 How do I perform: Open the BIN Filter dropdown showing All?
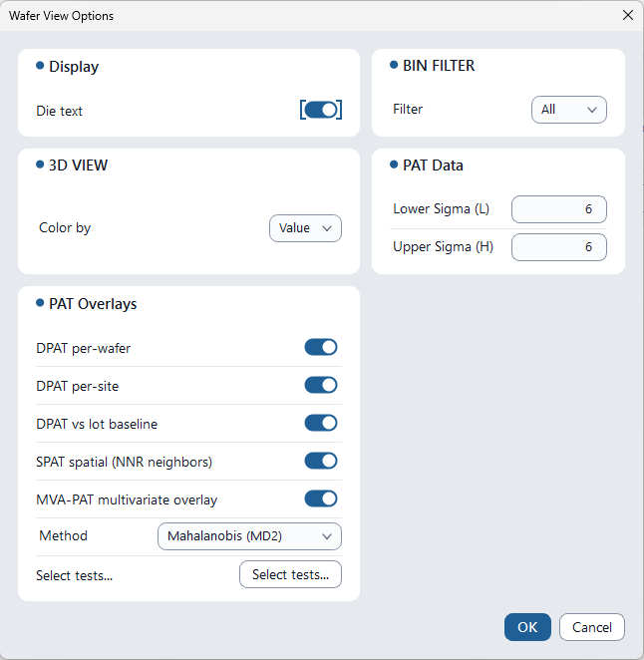pyautogui.click(x=568, y=110)
